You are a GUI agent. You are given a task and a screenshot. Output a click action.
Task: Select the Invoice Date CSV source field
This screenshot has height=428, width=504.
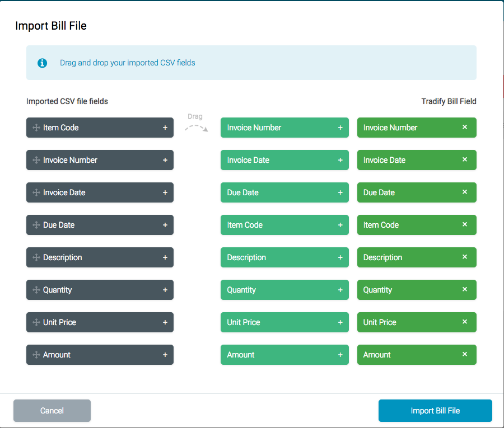click(x=100, y=192)
